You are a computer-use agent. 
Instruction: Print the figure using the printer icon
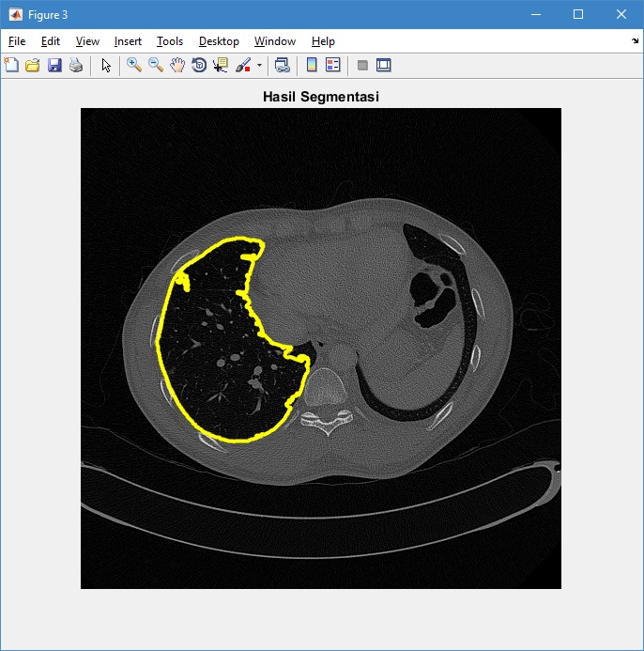(x=76, y=65)
